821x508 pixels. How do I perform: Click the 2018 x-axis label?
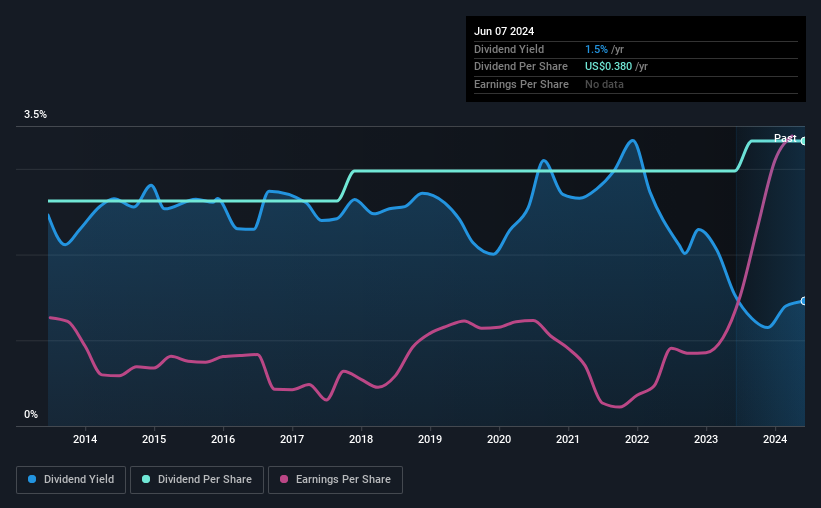[361, 439]
